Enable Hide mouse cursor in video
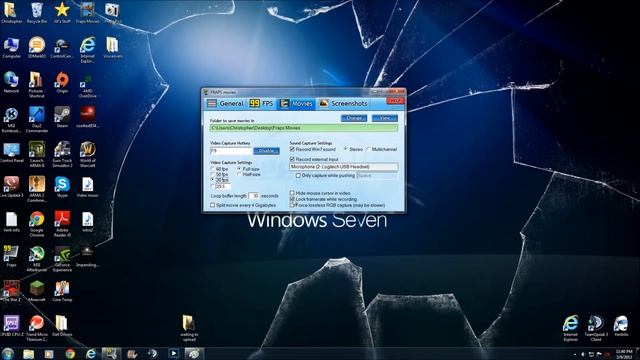The width and height of the screenshot is (640, 360). point(292,193)
